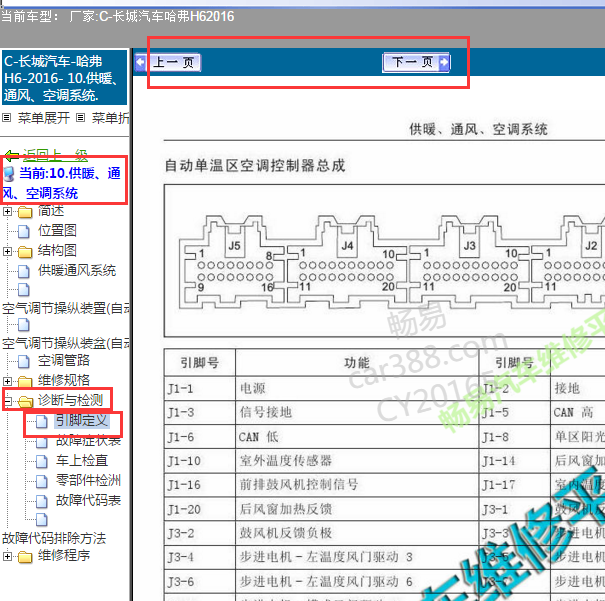The width and height of the screenshot is (605, 601).
Task: Expand the 简述 folder
Action: click(x=7, y=211)
